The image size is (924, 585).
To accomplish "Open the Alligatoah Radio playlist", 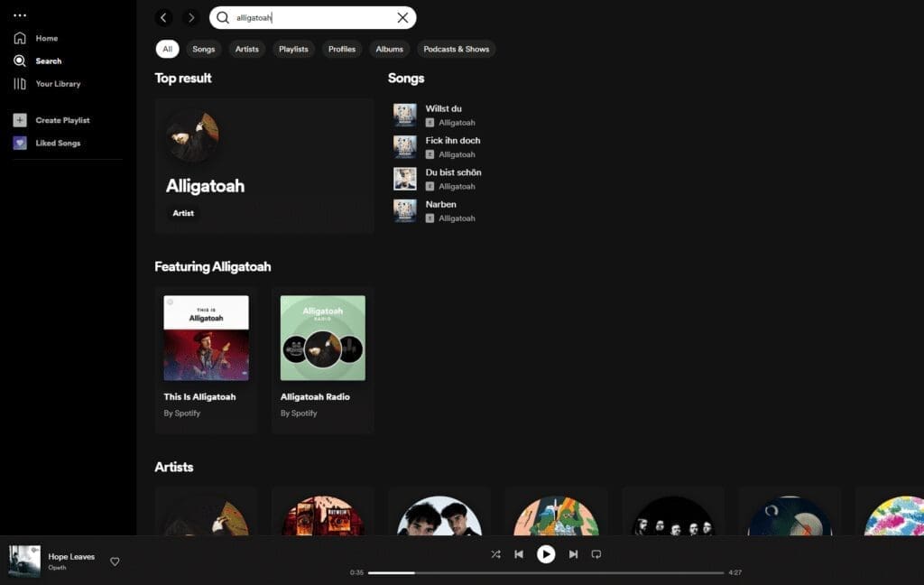I will coord(323,359).
